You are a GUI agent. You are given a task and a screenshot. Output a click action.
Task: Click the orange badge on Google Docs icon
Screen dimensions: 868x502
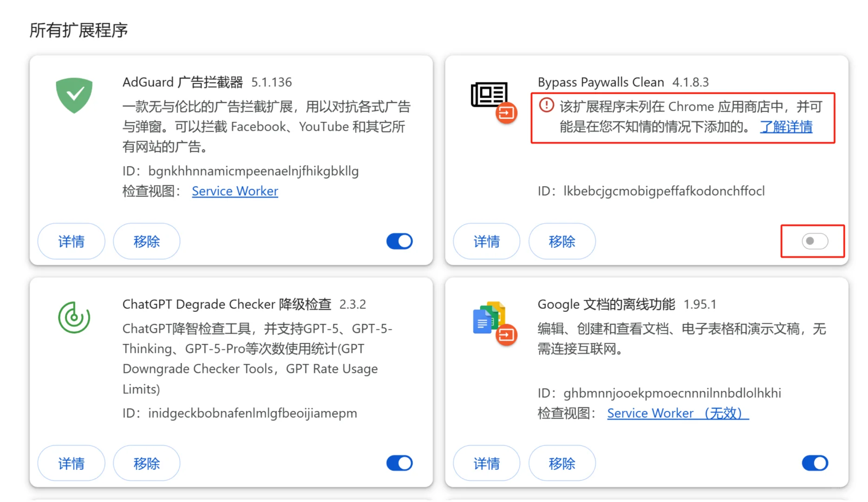point(506,336)
